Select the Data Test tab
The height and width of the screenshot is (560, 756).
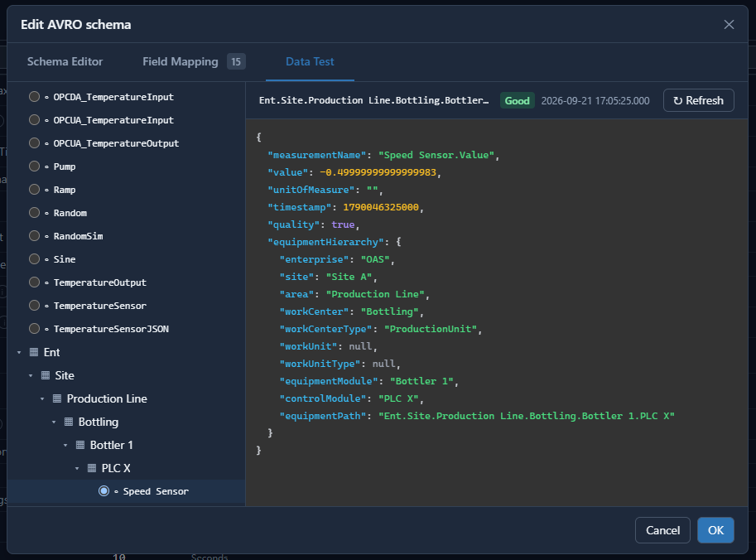pos(310,62)
